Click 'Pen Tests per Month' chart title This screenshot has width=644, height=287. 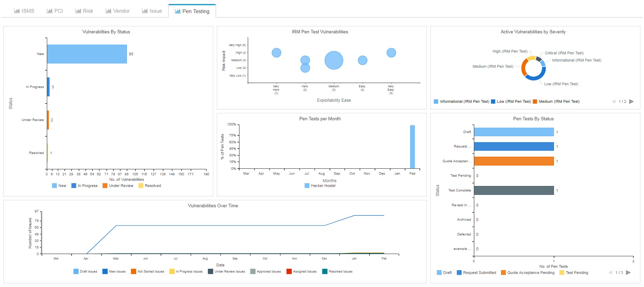click(320, 119)
